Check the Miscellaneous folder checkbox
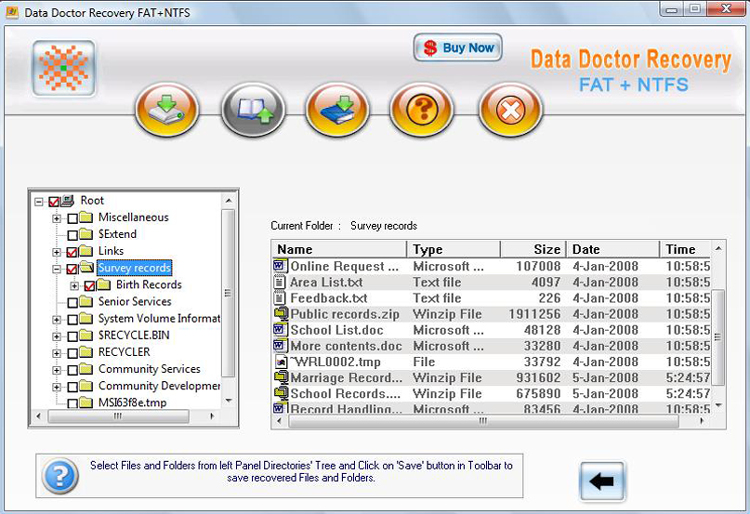 click(x=72, y=219)
